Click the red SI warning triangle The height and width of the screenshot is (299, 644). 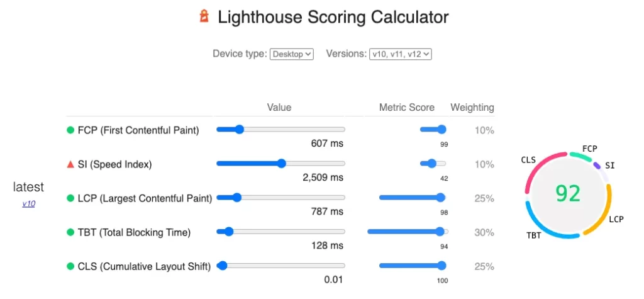click(x=70, y=164)
